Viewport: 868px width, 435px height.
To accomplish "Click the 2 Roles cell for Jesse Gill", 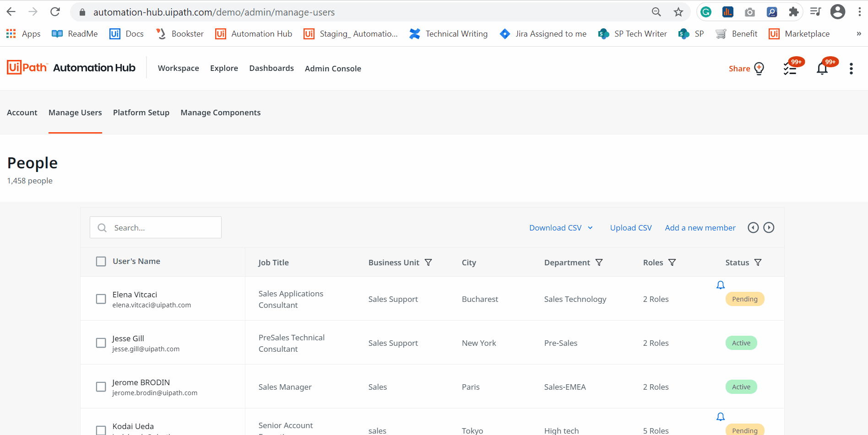I will coord(656,343).
